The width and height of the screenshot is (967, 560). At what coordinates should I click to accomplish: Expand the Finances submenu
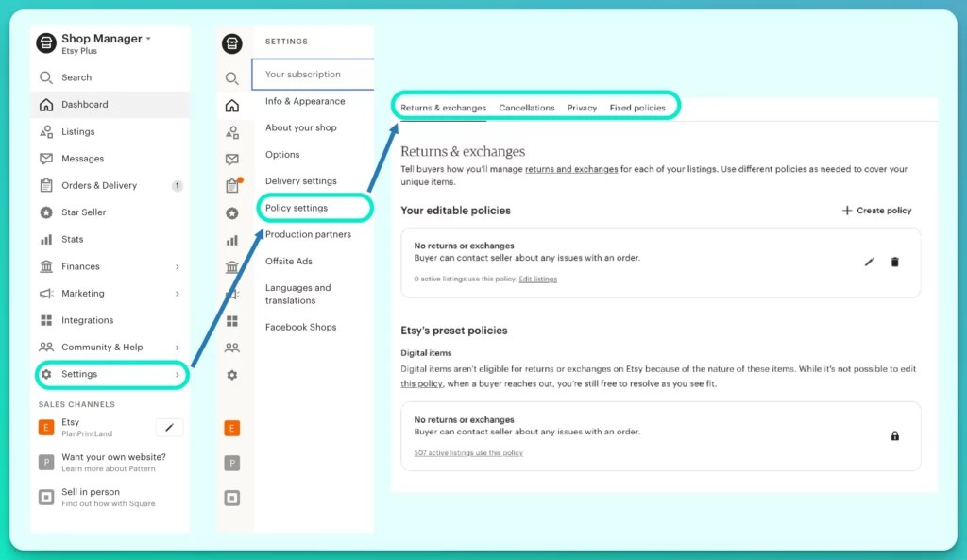pos(179,266)
